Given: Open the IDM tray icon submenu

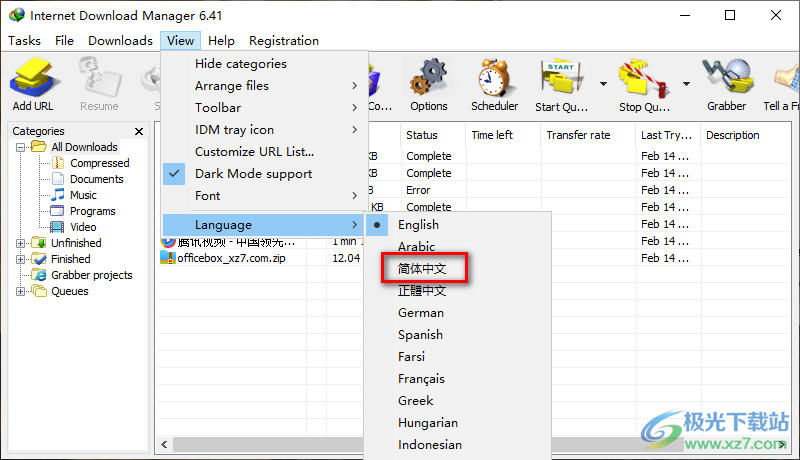Looking at the screenshot, I should (x=264, y=130).
